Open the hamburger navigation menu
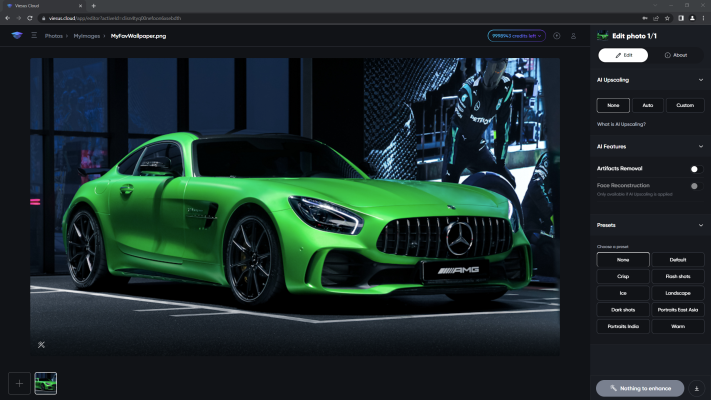Screen dimensions: 711x400 (34, 35)
